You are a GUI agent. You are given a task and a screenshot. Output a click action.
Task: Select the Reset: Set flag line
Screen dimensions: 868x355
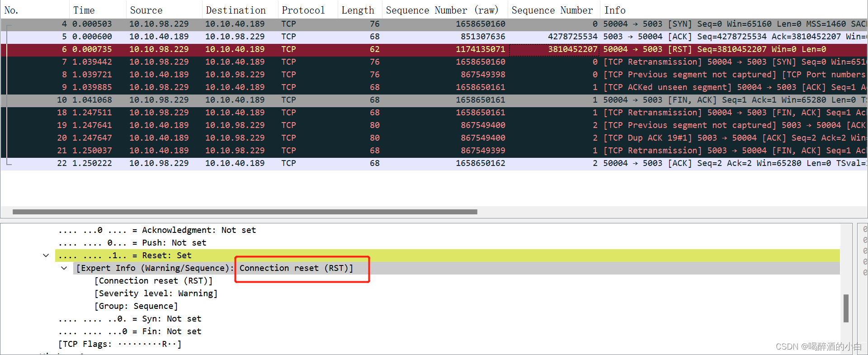(448, 256)
